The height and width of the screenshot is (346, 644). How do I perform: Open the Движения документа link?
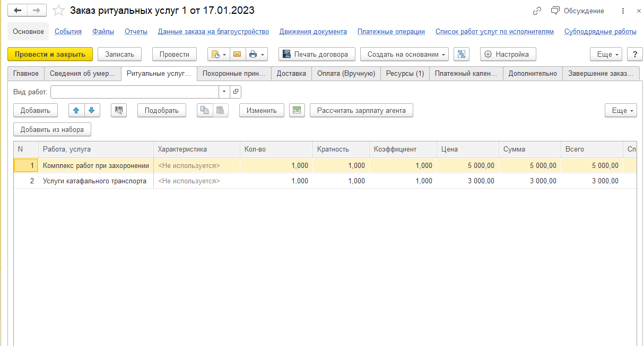pos(313,31)
